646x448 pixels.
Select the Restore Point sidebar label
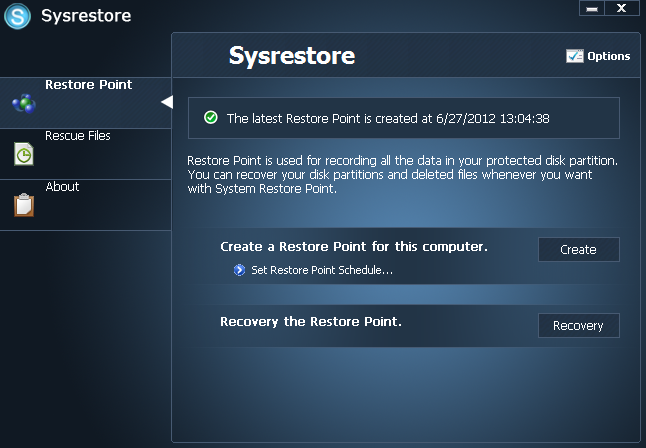88,85
